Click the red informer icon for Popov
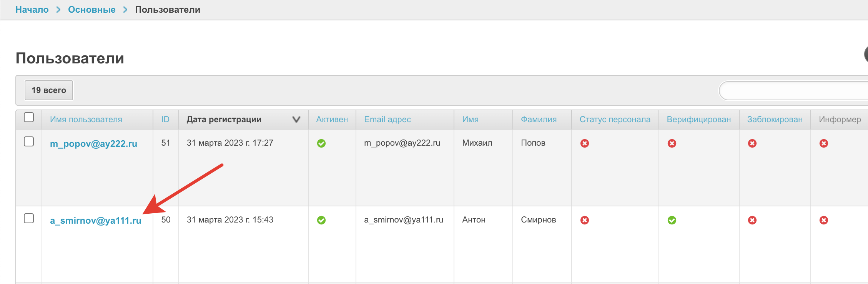 coord(824,143)
